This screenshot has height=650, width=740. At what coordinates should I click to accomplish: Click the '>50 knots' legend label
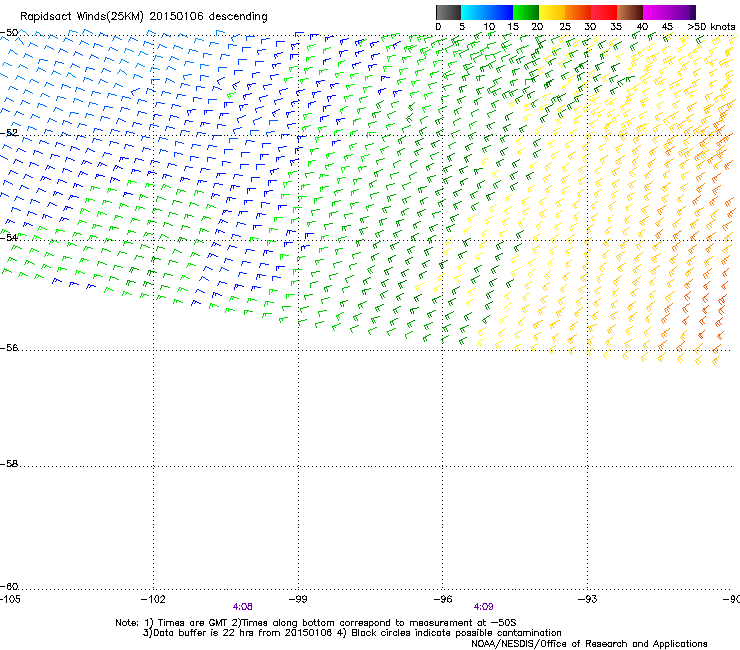pos(711,27)
